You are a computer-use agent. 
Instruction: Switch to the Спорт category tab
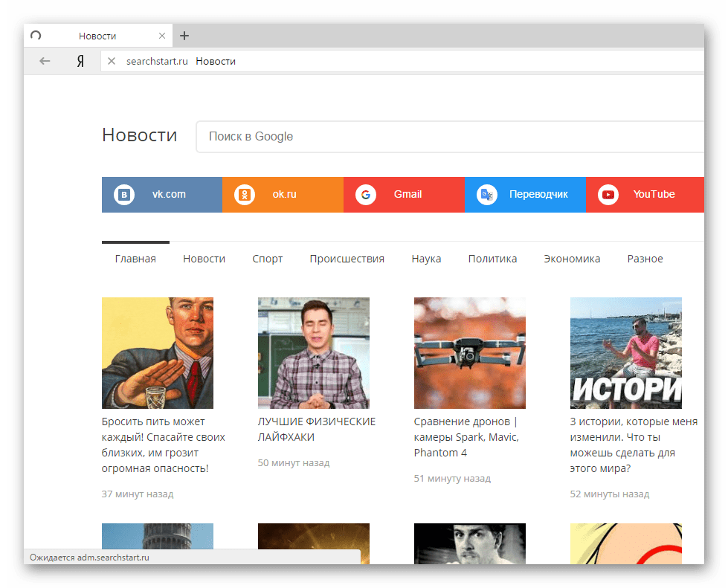point(267,259)
